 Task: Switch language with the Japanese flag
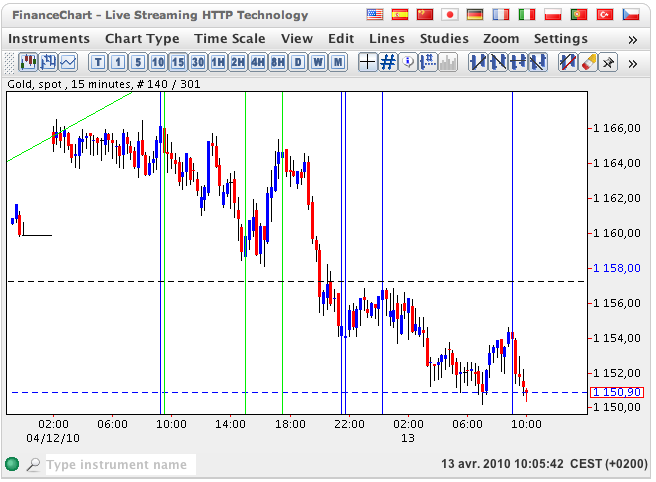pyautogui.click(x=450, y=15)
